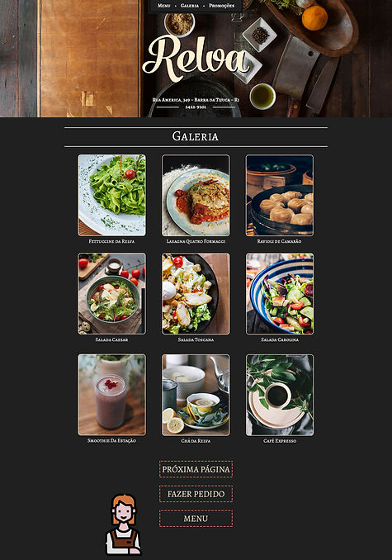Open the Menu navigation item
The image size is (392, 560).
click(x=163, y=6)
